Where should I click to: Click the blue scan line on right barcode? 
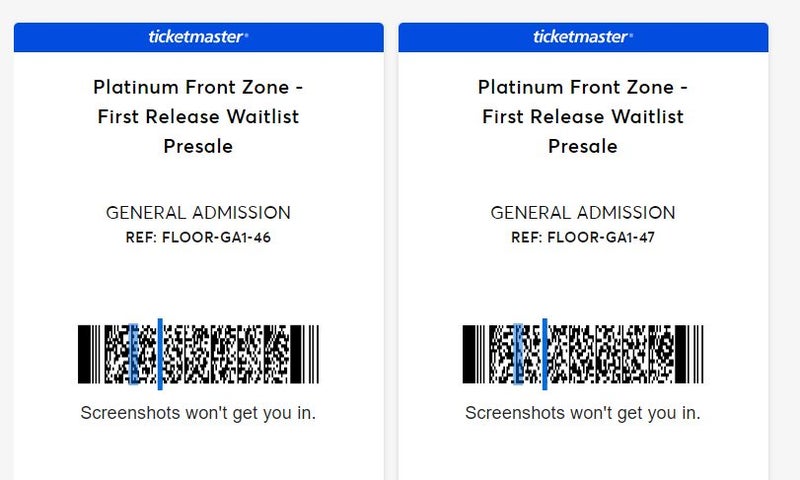coord(545,354)
